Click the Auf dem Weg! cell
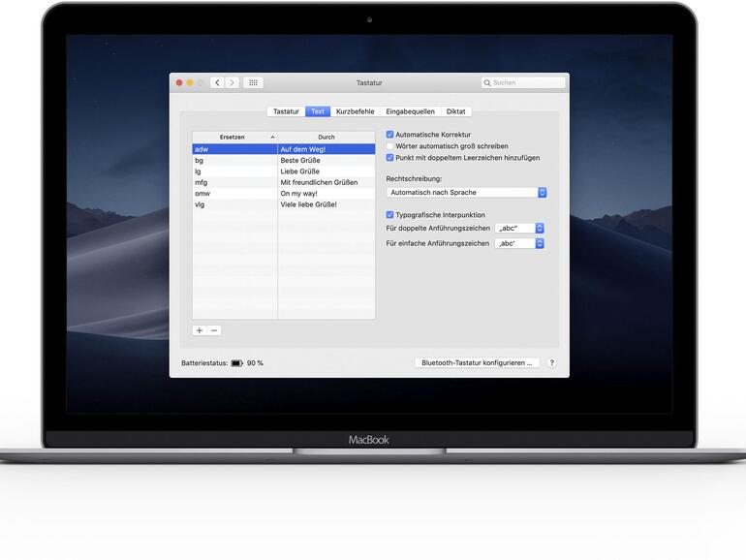The height and width of the screenshot is (560, 746). pyautogui.click(x=326, y=149)
